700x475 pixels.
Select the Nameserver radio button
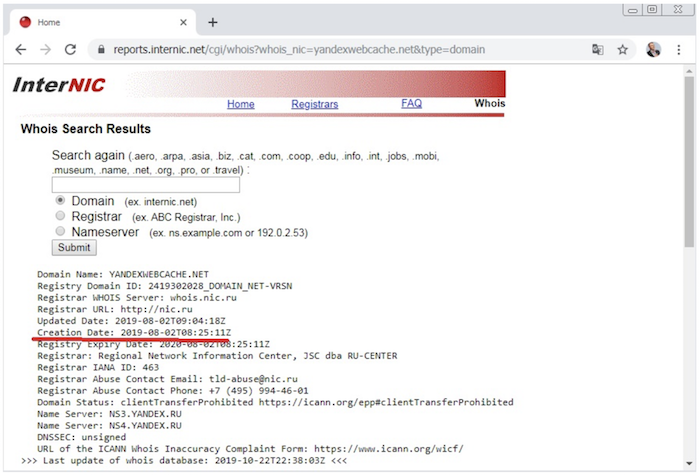tap(60, 231)
